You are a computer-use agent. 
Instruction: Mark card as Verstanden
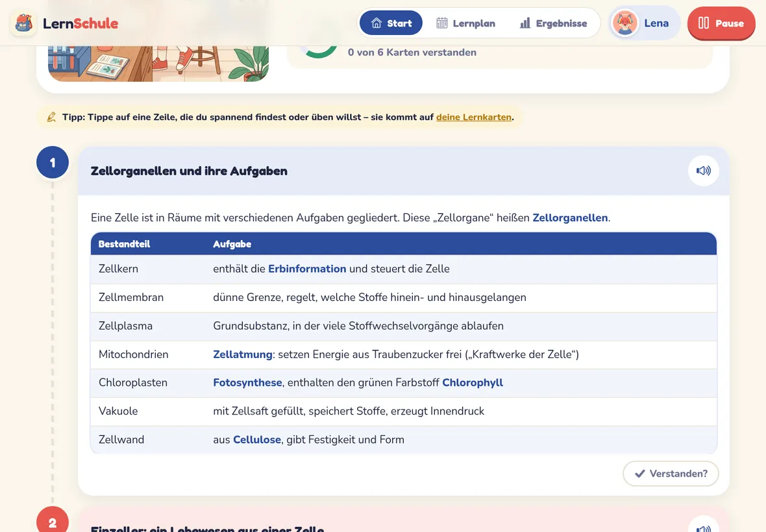(x=670, y=474)
